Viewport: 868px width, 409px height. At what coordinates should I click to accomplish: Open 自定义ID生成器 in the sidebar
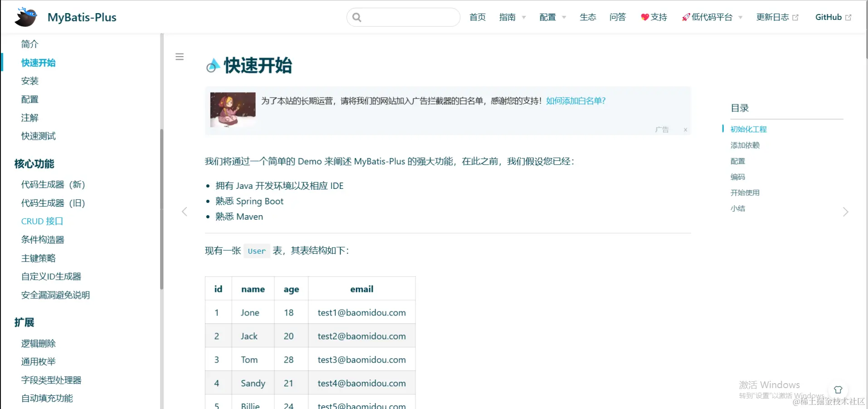[51, 276]
